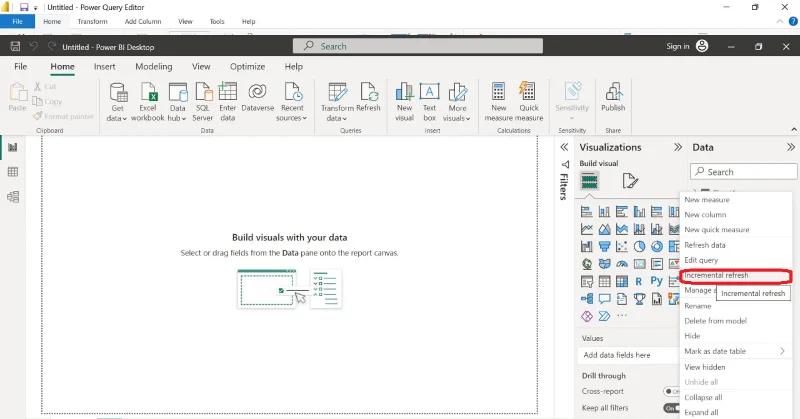800x419 pixels.
Task: Choose Edit query in context menu
Action: [735, 260]
